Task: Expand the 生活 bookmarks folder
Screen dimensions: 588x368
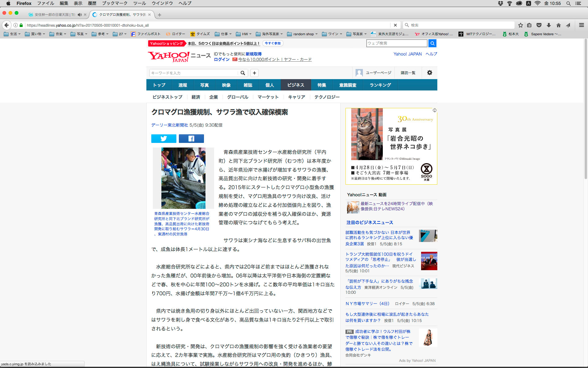Action: (x=12, y=34)
